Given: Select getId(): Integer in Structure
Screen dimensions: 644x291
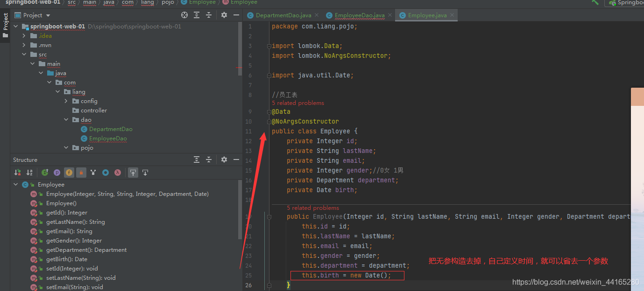Looking at the screenshot, I should pos(67,213).
